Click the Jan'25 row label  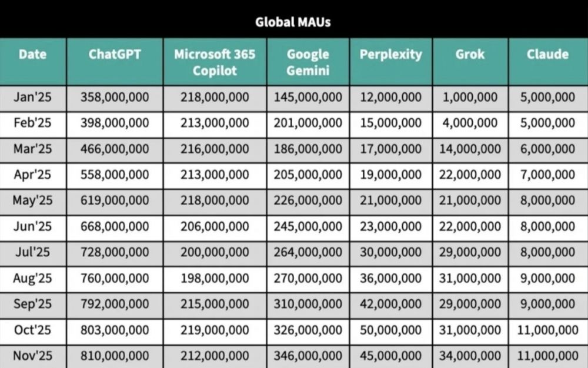click(x=32, y=98)
